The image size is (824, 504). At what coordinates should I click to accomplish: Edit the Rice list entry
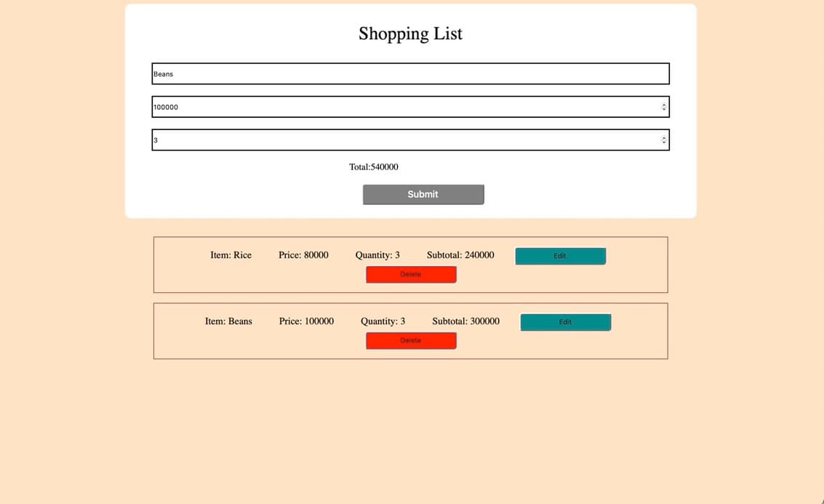click(x=560, y=256)
